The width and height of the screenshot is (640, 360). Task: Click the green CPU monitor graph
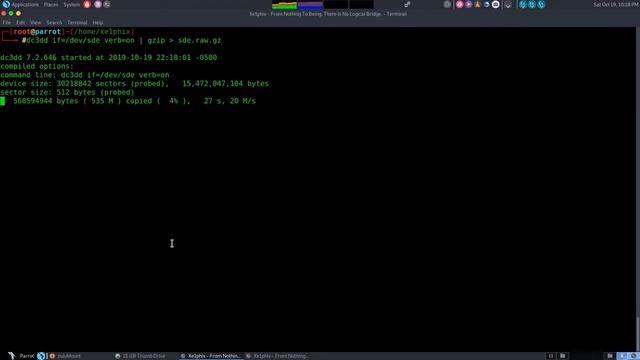[284, 4]
